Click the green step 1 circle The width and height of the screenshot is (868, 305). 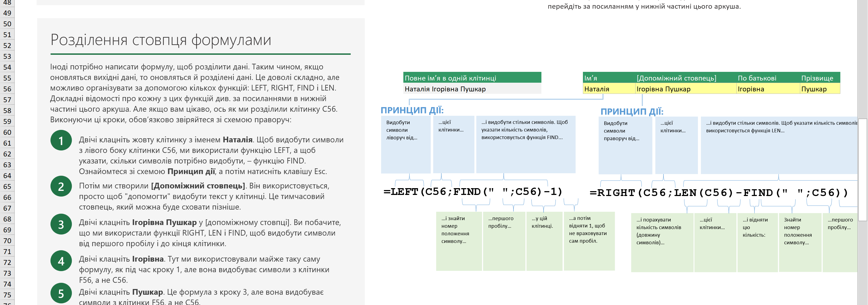tap(61, 140)
